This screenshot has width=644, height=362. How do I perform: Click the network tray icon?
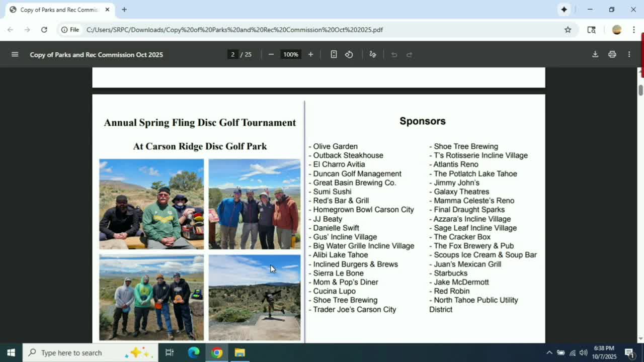coord(573,352)
